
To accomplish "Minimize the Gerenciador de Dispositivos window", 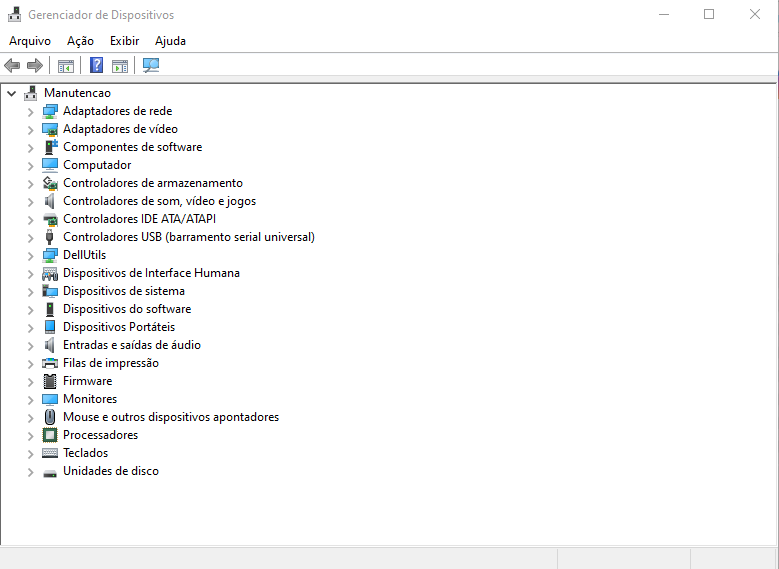I will click(x=664, y=14).
